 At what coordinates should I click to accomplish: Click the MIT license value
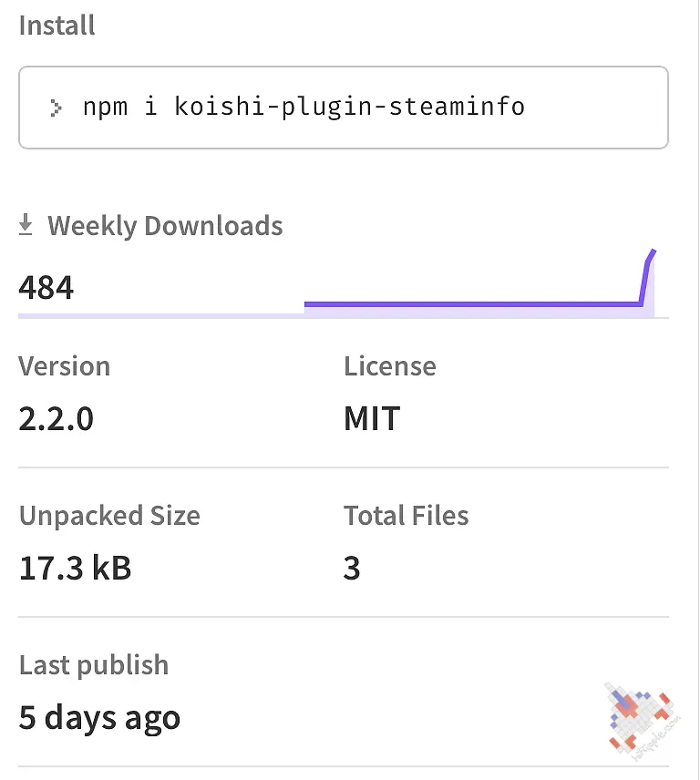coord(372,418)
